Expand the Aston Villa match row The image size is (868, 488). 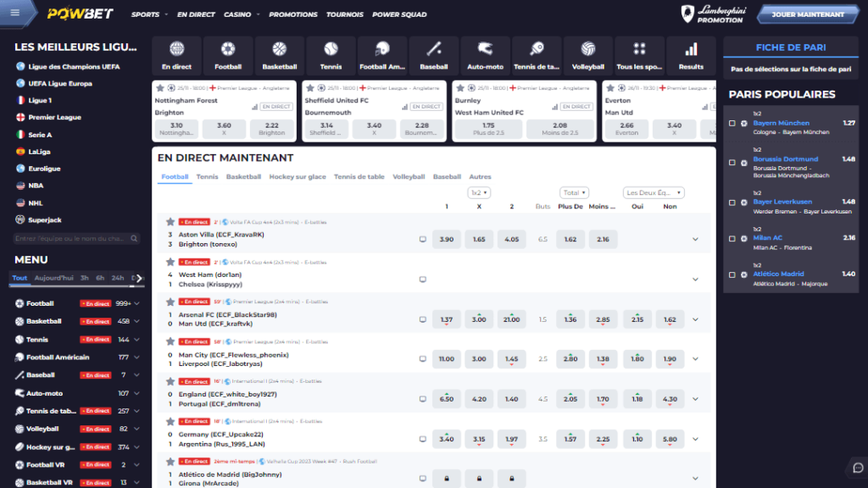pyautogui.click(x=695, y=240)
